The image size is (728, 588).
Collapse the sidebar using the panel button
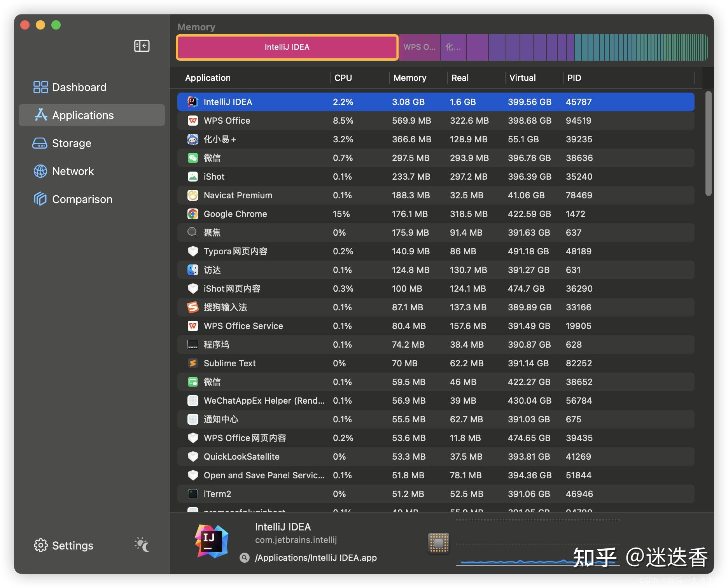coord(142,46)
